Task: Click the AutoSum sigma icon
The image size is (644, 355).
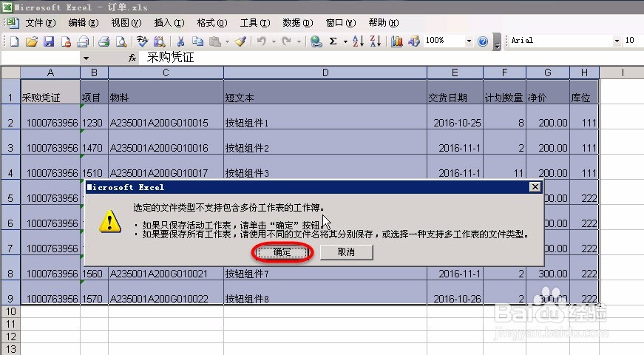Action: tap(333, 41)
